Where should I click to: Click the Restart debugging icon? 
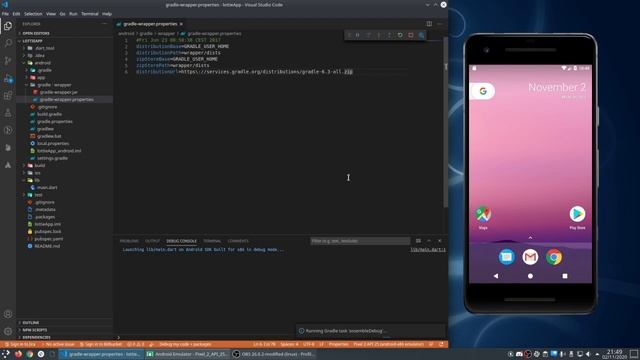(x=400, y=35)
